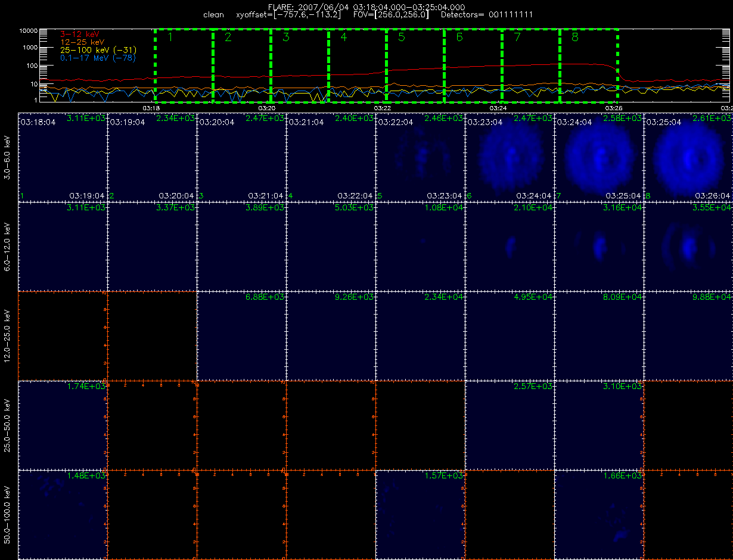Click the blue 0.1-17 MeV (-78) legend entry
The width and height of the screenshot is (733, 560).
pyautogui.click(x=98, y=58)
